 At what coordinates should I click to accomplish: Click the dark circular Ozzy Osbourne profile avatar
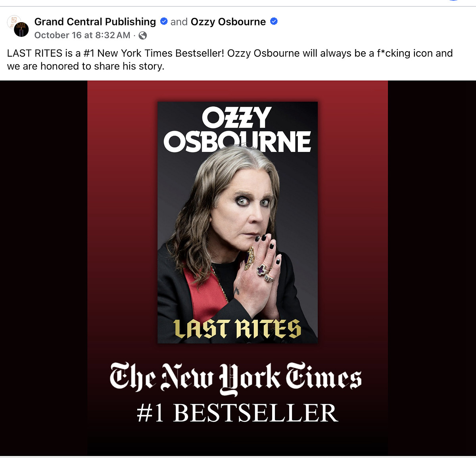click(21, 30)
